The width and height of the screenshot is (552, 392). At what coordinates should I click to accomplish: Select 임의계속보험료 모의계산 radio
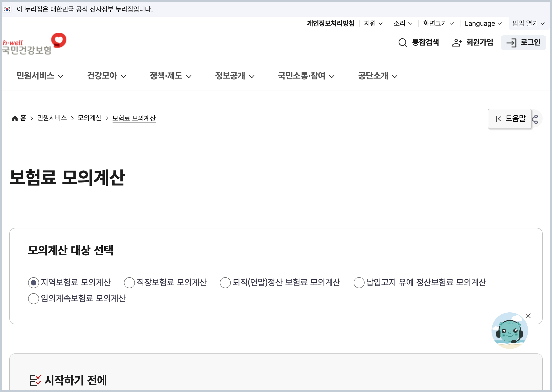pyautogui.click(x=34, y=299)
